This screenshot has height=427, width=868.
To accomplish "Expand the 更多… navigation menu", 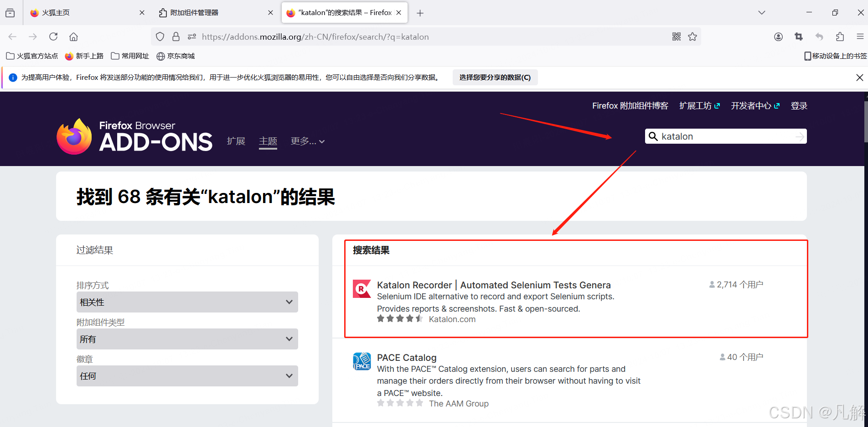I will (306, 141).
